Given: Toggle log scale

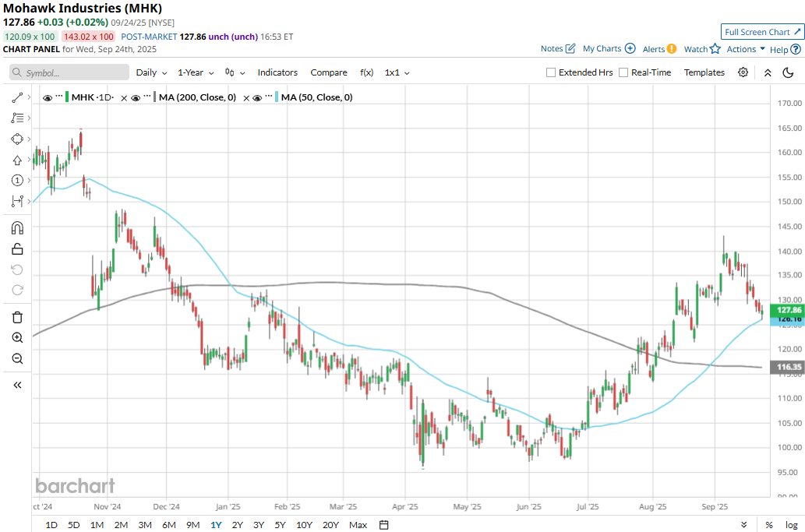Looking at the screenshot, I should (791, 525).
